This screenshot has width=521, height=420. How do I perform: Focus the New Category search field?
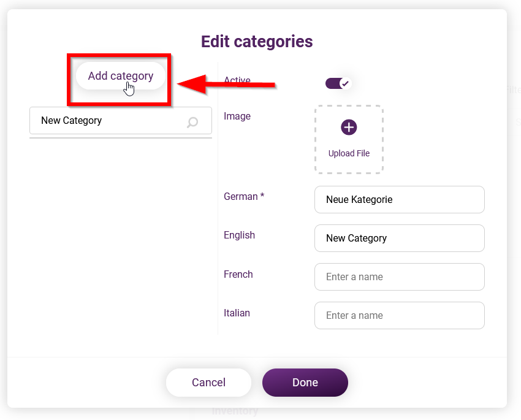[x=121, y=121]
